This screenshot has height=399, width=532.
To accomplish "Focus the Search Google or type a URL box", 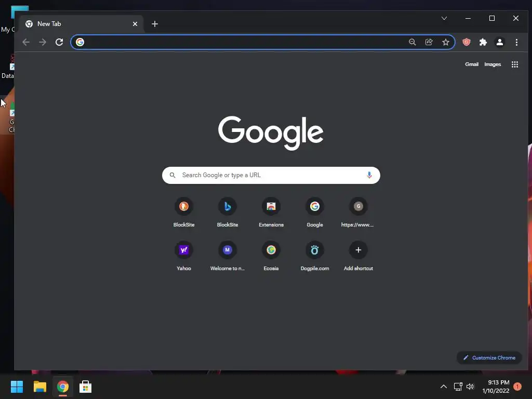I will tap(271, 175).
